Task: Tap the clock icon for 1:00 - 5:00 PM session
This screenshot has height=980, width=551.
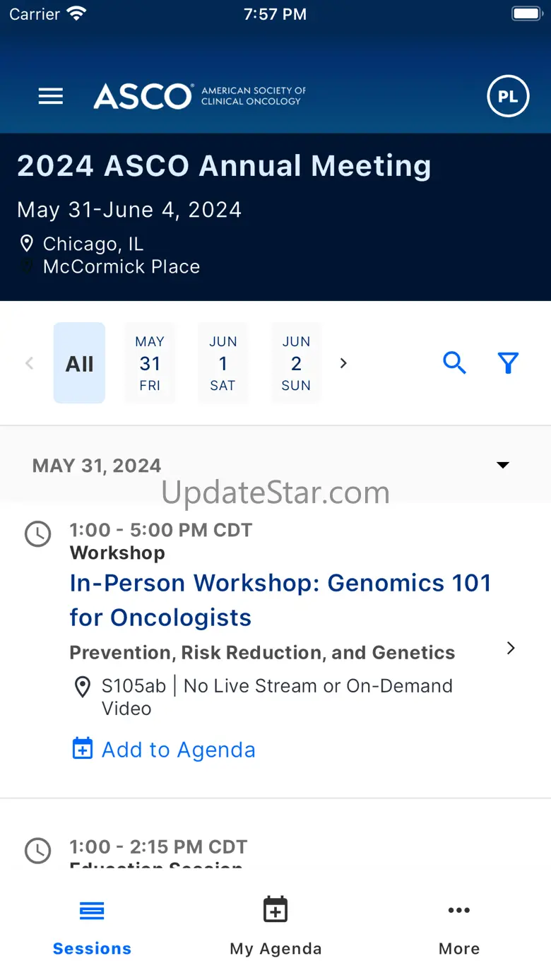Action: pyautogui.click(x=38, y=534)
